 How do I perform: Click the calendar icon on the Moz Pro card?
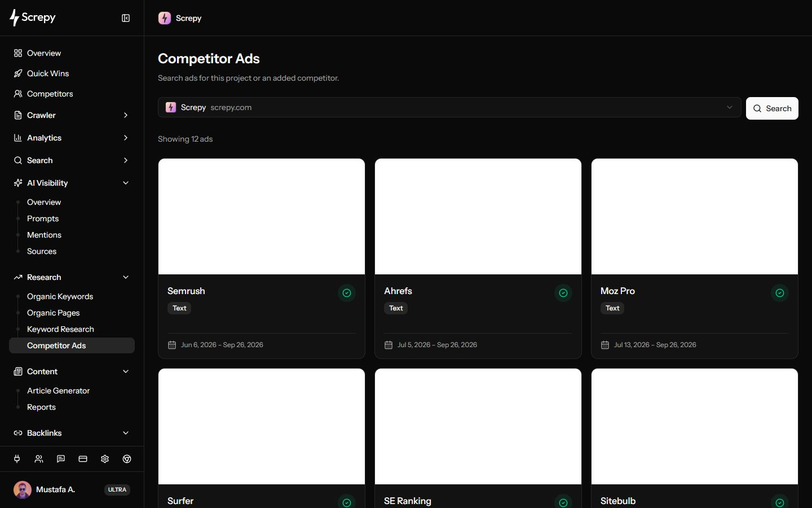coord(605,345)
